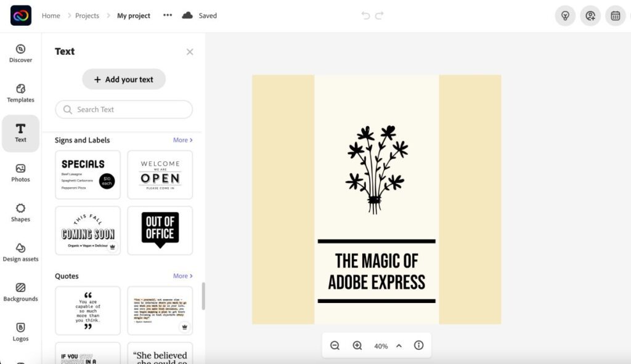Open the Shapes panel

(20, 213)
